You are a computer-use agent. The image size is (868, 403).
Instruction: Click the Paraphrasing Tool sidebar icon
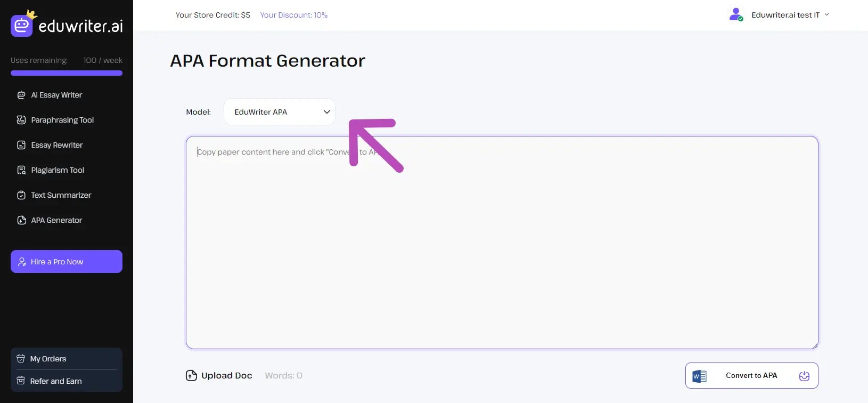tap(21, 120)
